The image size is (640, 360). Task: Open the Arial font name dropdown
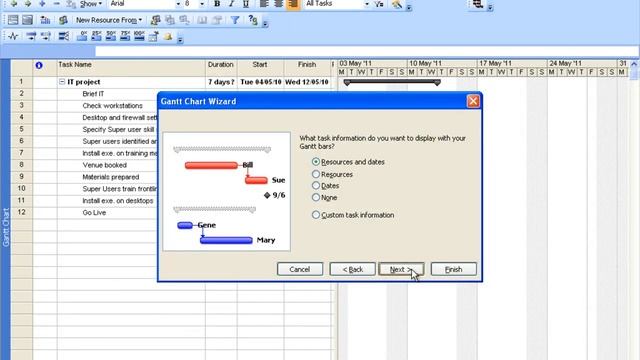point(178,4)
